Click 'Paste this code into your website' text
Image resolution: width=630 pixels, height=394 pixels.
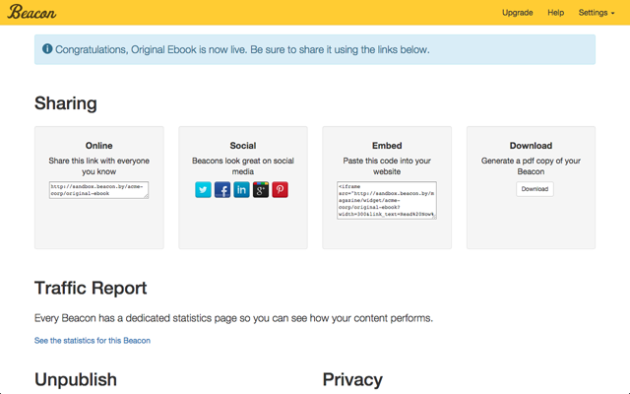387,166
